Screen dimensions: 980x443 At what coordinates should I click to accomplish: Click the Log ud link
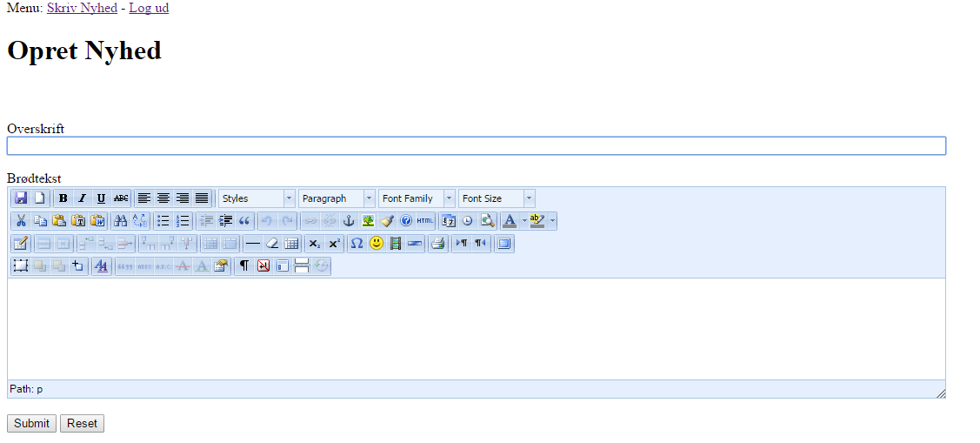click(149, 8)
